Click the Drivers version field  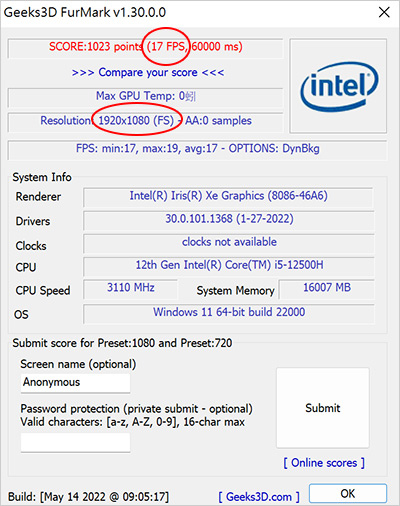point(228,221)
